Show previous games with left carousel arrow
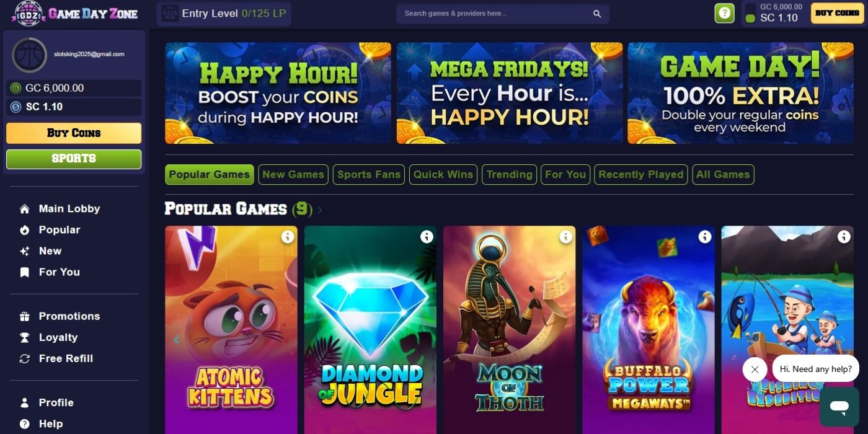868x434 pixels. point(176,339)
